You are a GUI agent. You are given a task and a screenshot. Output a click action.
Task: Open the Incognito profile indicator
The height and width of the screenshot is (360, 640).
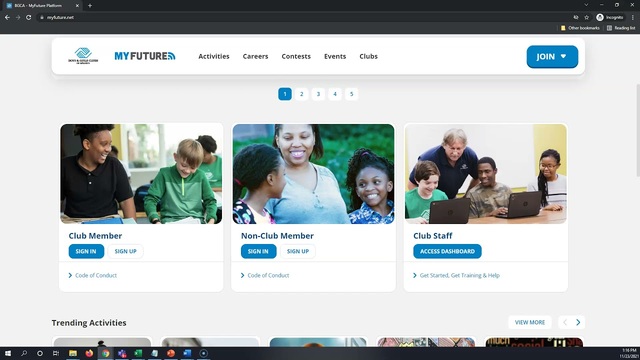click(x=610, y=18)
